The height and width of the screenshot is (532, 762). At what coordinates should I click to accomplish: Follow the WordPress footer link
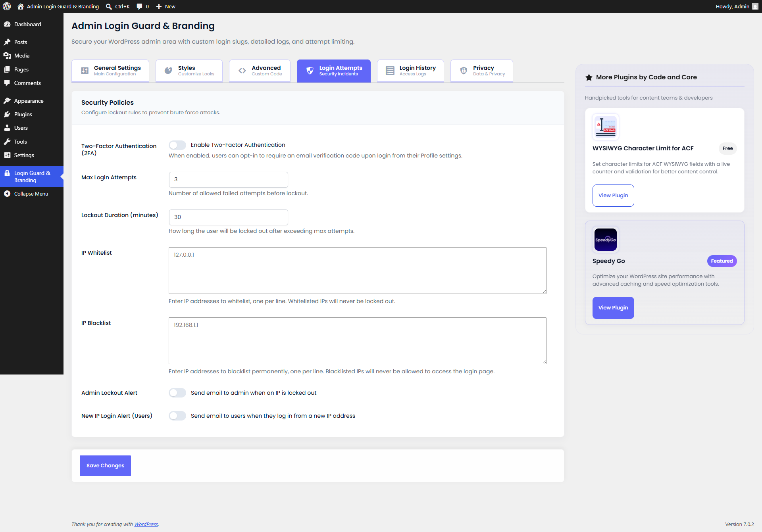coord(146,524)
